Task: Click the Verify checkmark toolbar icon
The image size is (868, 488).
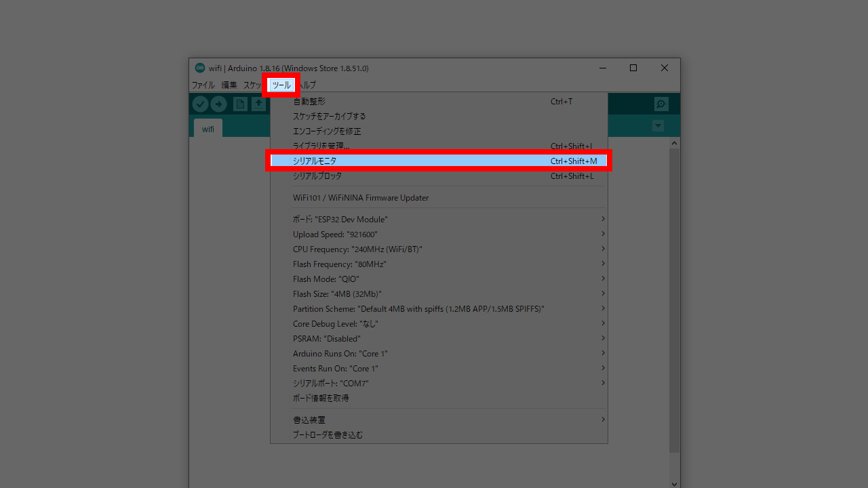Action: tap(200, 104)
